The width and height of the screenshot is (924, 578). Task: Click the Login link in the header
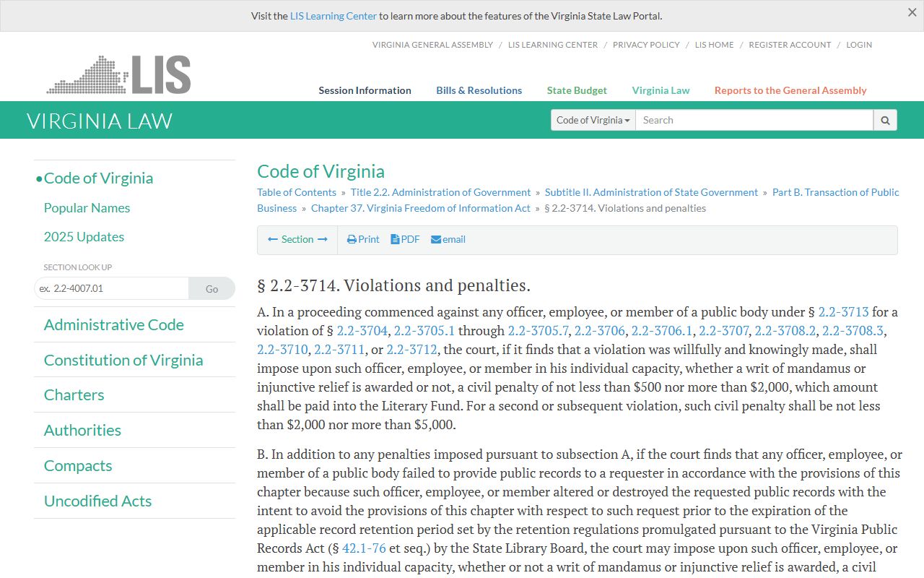click(x=859, y=45)
